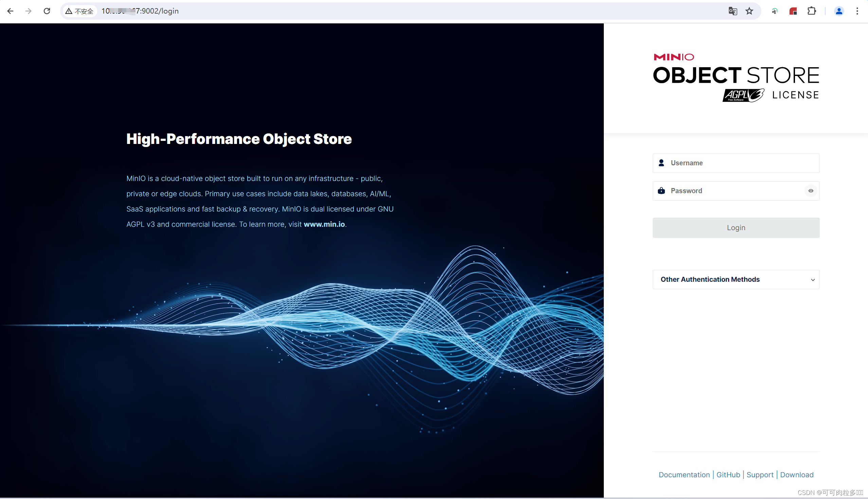Click the red extension icon

pyautogui.click(x=793, y=11)
